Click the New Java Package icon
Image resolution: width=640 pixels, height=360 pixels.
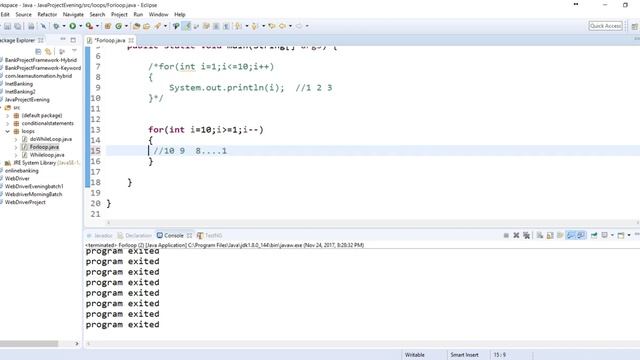(108, 26)
